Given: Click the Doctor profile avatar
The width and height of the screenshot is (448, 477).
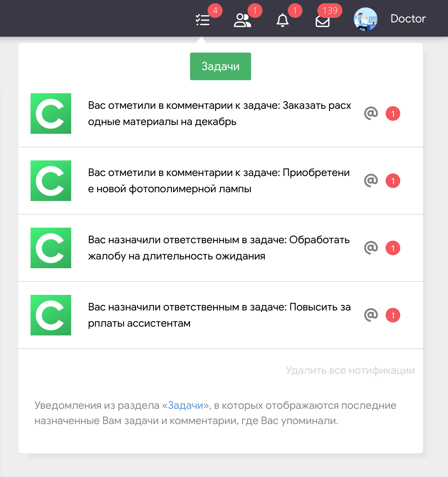Looking at the screenshot, I should click(x=365, y=19).
